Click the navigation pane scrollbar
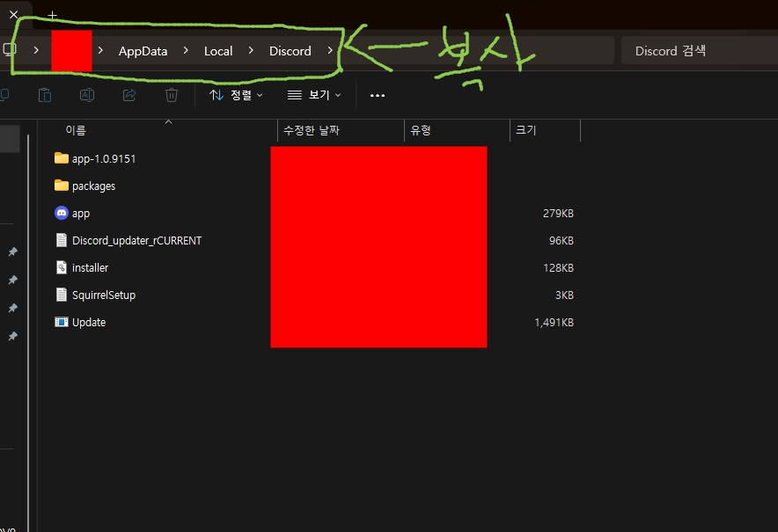 (28, 332)
